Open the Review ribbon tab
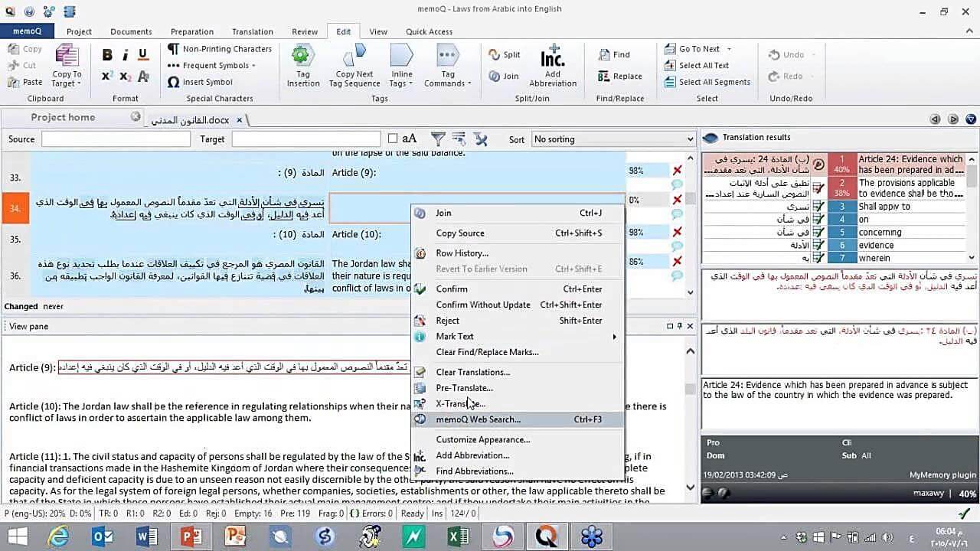 pos(305,31)
